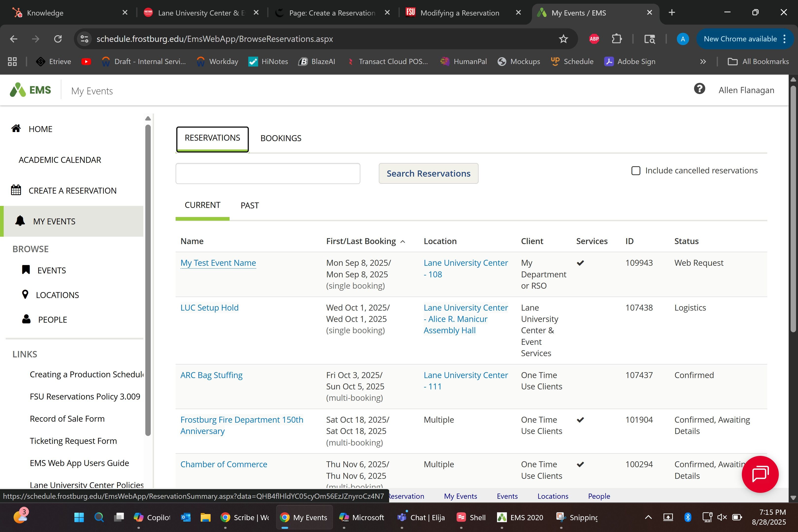Open the help question mark icon
The height and width of the screenshot is (532, 798).
(x=699, y=89)
